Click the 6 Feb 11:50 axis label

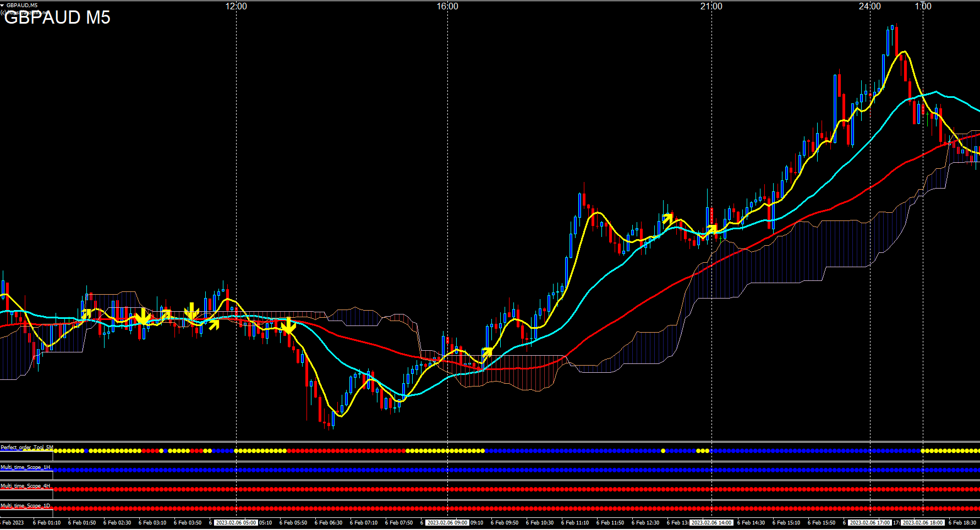pos(610,523)
